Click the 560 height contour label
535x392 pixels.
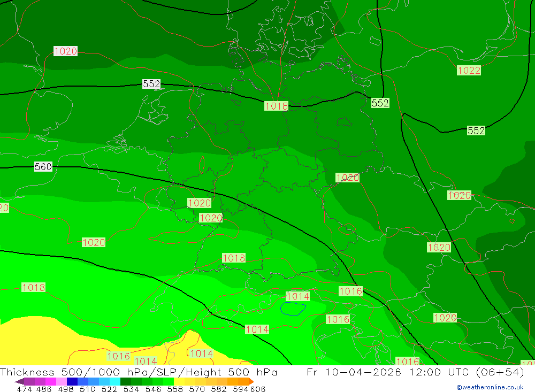(43, 167)
